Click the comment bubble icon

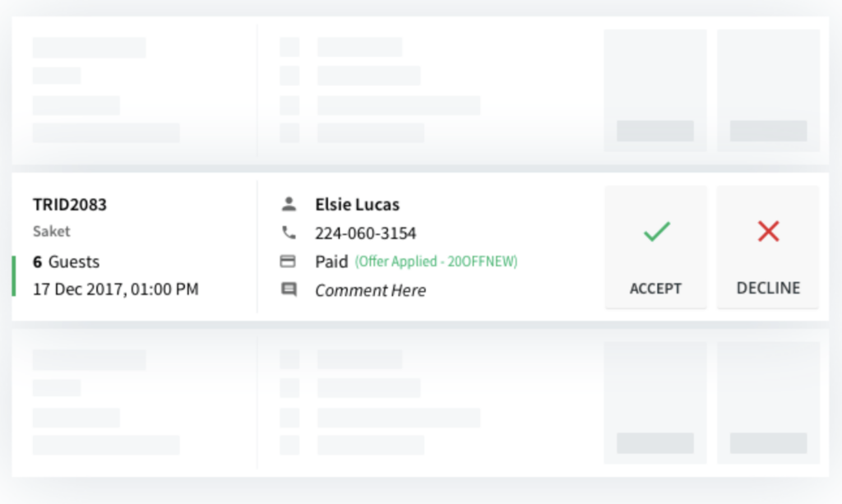click(x=289, y=290)
